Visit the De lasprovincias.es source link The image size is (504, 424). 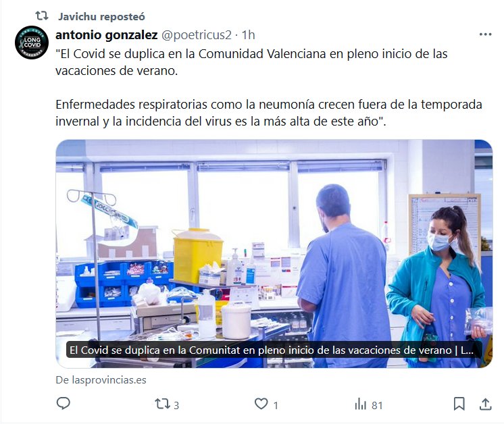point(101,380)
